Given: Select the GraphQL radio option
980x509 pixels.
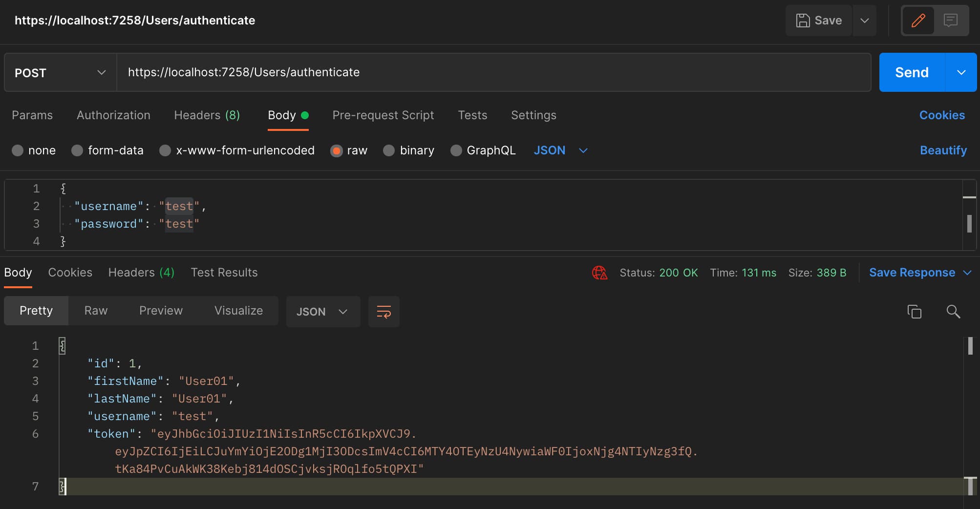Looking at the screenshot, I should pos(456,150).
